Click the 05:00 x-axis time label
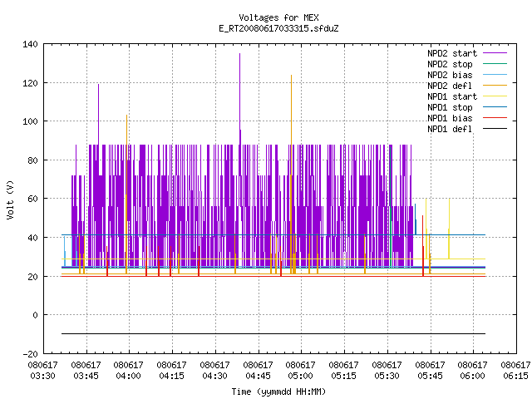 (301, 376)
